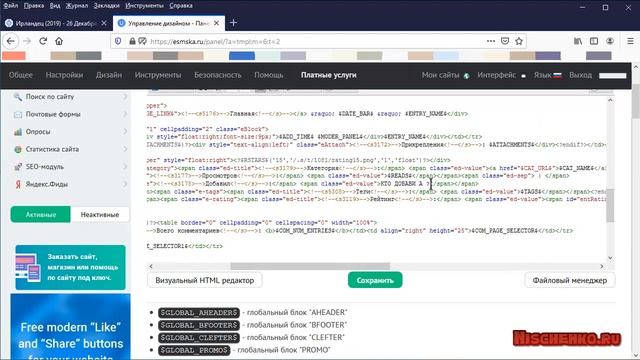This screenshot has height=360, width=640.
Task: Click the blue bookmark swatch in bookmarks bar
Action: (x=242, y=56)
